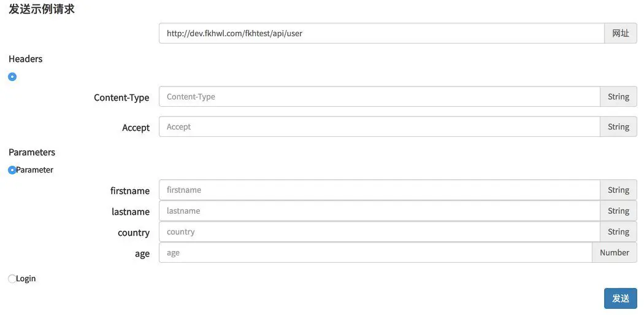Click the String tag beside country
This screenshot has height=315, width=644.
pos(618,231)
